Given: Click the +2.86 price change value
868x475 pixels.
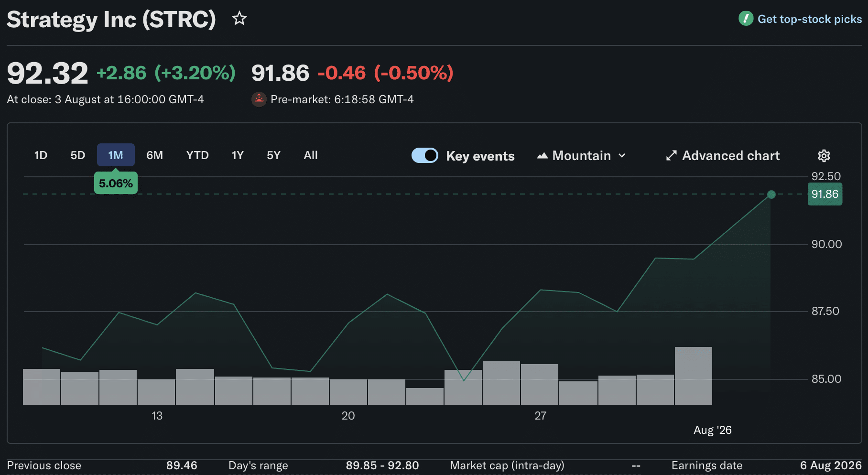Looking at the screenshot, I should tap(121, 73).
